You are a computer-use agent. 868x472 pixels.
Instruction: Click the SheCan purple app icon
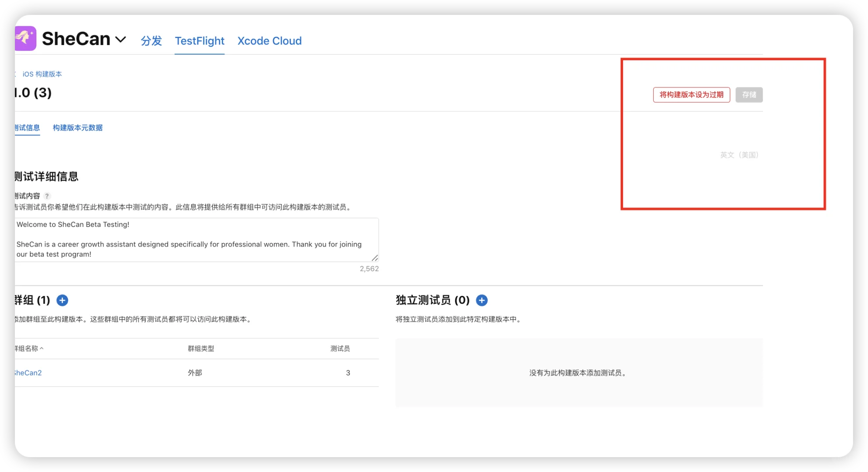point(25,38)
